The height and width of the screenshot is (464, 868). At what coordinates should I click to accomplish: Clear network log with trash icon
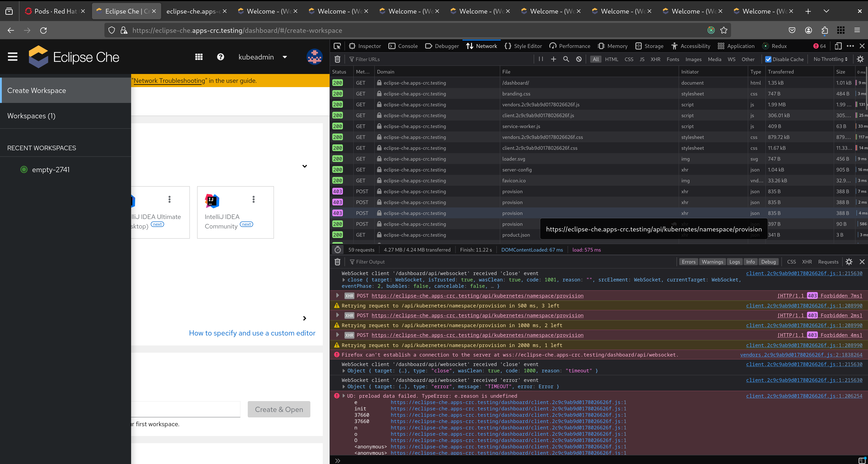(337, 59)
